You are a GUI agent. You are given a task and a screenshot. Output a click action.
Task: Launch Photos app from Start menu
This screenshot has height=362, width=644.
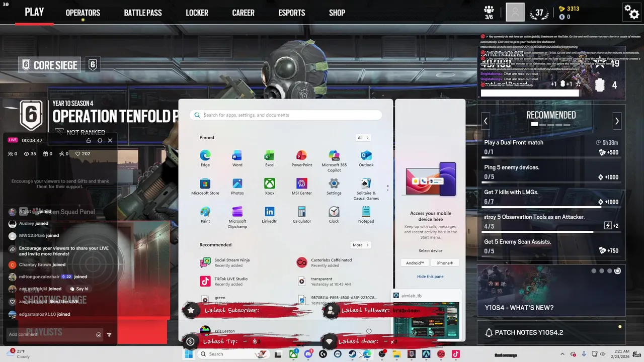tap(237, 187)
